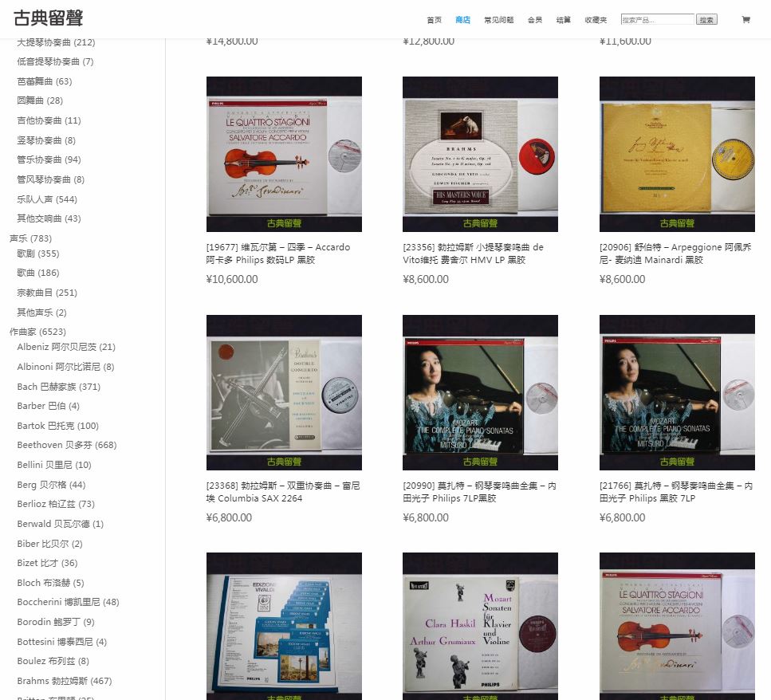Screen dimensions: 771x700
Task: Select the Beethoven 贝多芬 (668) category
Action: click(x=66, y=445)
